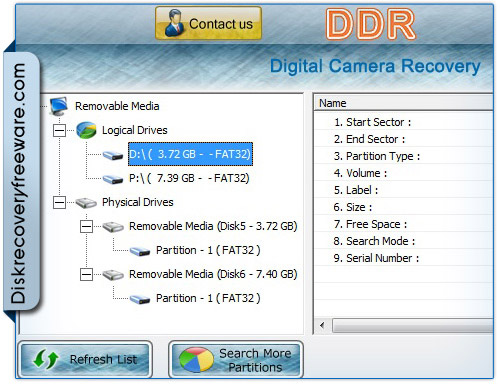The height and width of the screenshot is (385, 500).
Task: Click the Physical Drives disk icon
Action: 86,202
